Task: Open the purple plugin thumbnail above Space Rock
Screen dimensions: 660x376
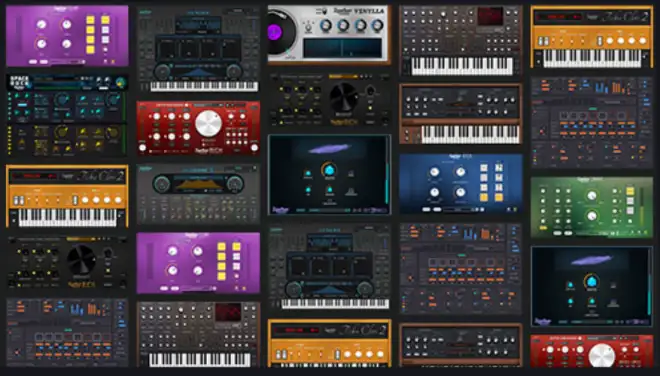Action: point(67,36)
